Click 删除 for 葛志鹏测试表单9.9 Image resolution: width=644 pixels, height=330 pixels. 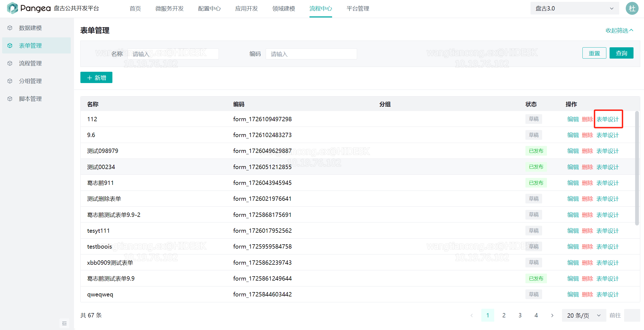(x=588, y=279)
